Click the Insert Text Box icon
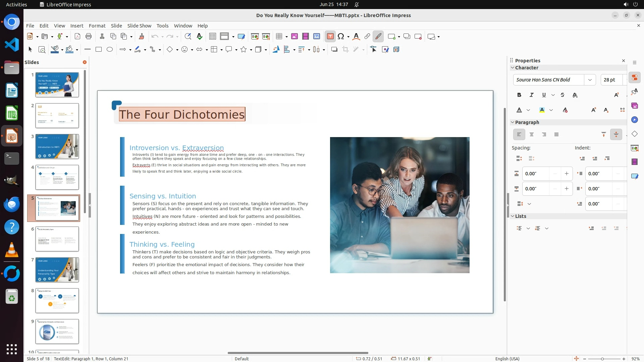Viewport: 644px width, 362px height. click(x=330, y=37)
